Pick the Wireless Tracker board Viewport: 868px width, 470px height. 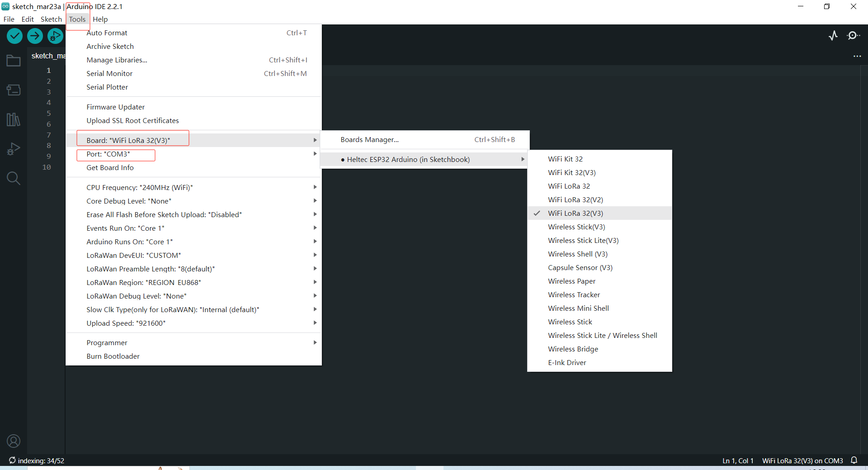click(574, 295)
